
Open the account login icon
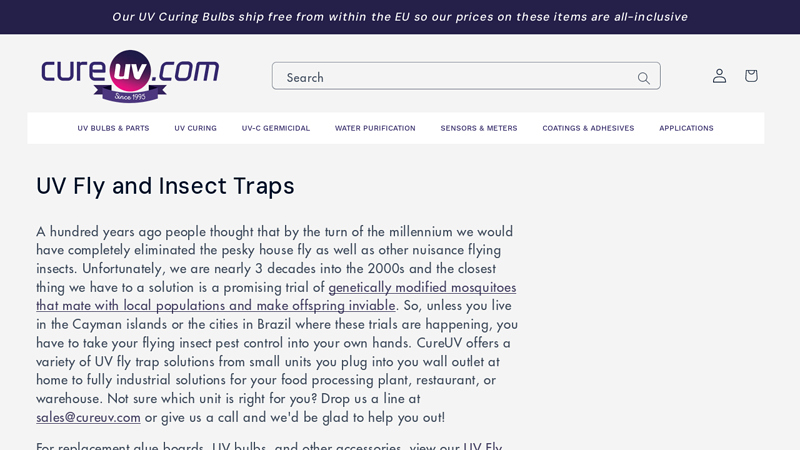point(719,76)
